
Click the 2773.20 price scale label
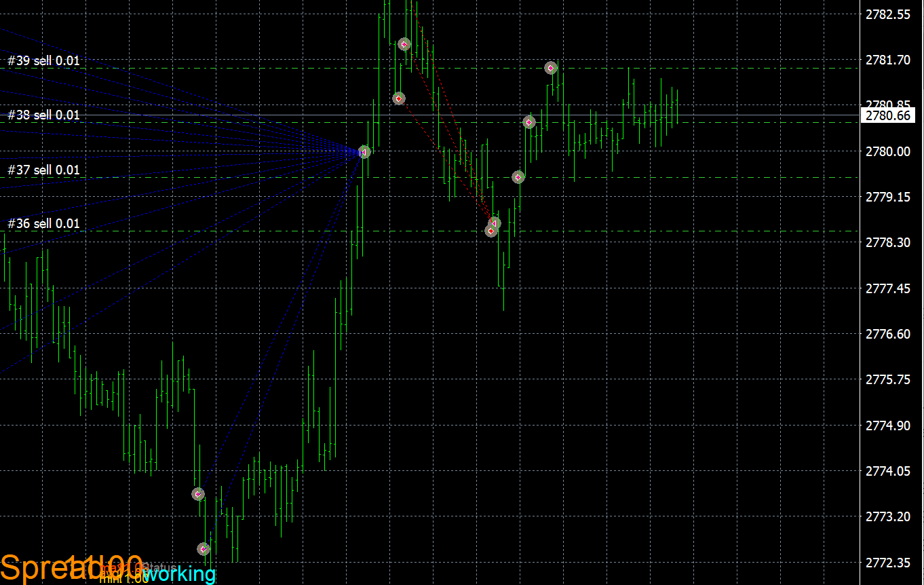888,516
